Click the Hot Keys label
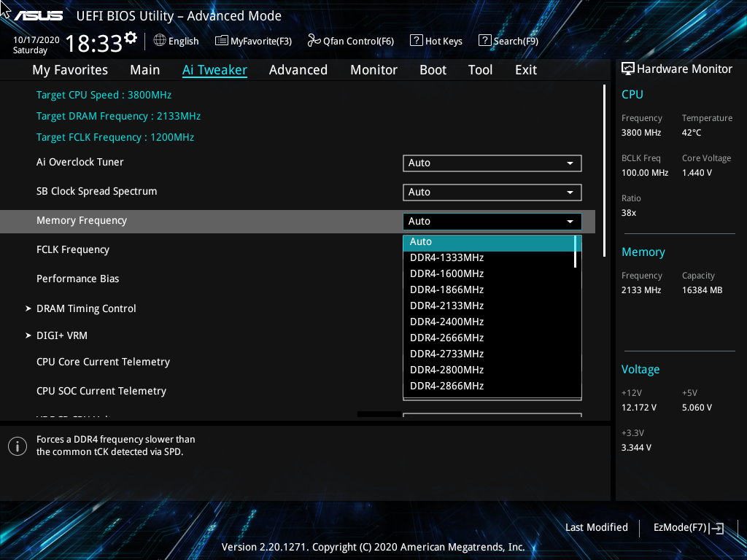The height and width of the screenshot is (560, 747). 444,41
